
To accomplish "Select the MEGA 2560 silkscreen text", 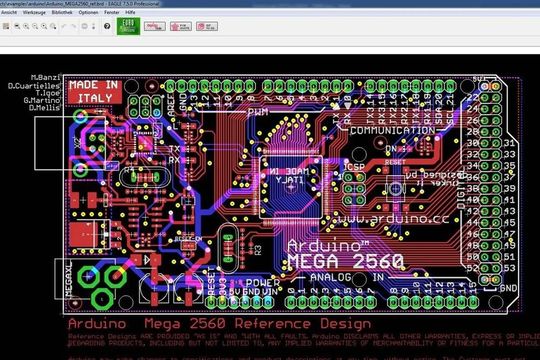I will (x=345, y=261).
